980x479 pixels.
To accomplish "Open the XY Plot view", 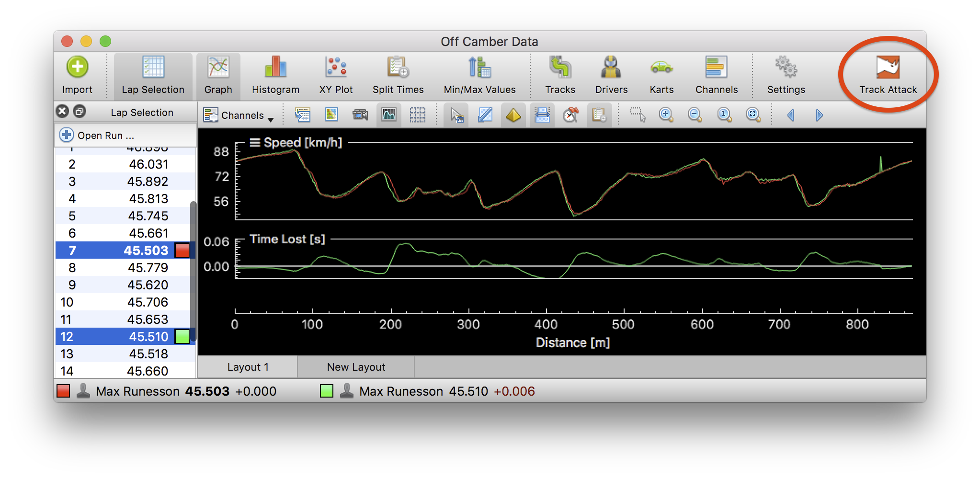I will (336, 75).
